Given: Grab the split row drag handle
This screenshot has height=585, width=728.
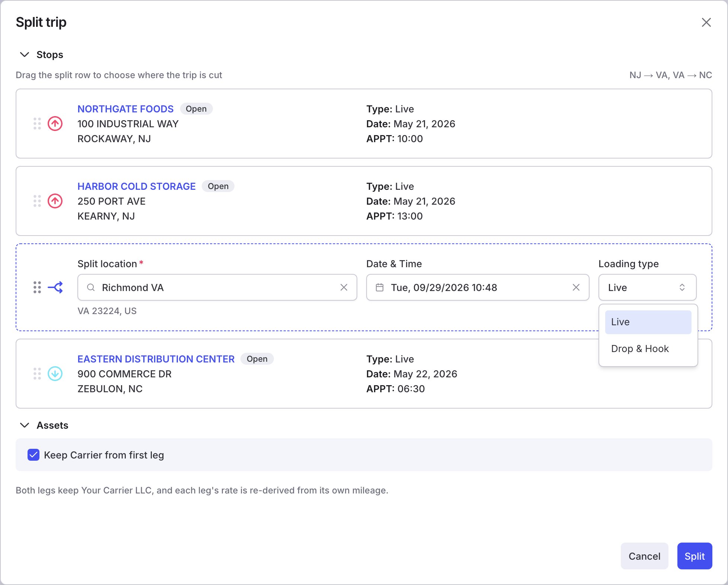Looking at the screenshot, I should pos(37,287).
